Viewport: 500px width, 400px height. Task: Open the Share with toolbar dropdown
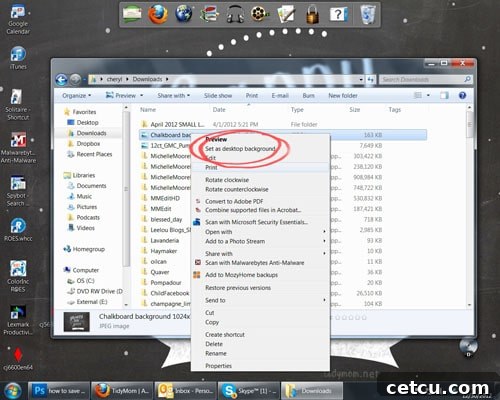[173, 96]
